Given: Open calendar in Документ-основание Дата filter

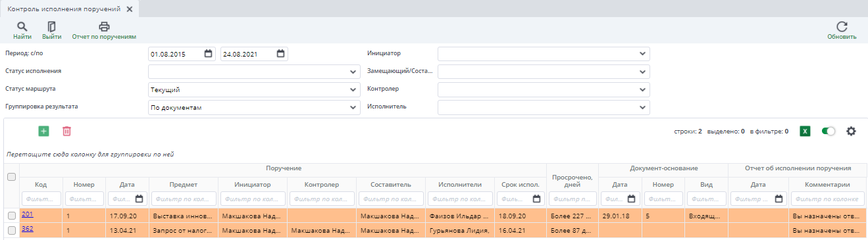Looking at the screenshot, I should 632,199.
